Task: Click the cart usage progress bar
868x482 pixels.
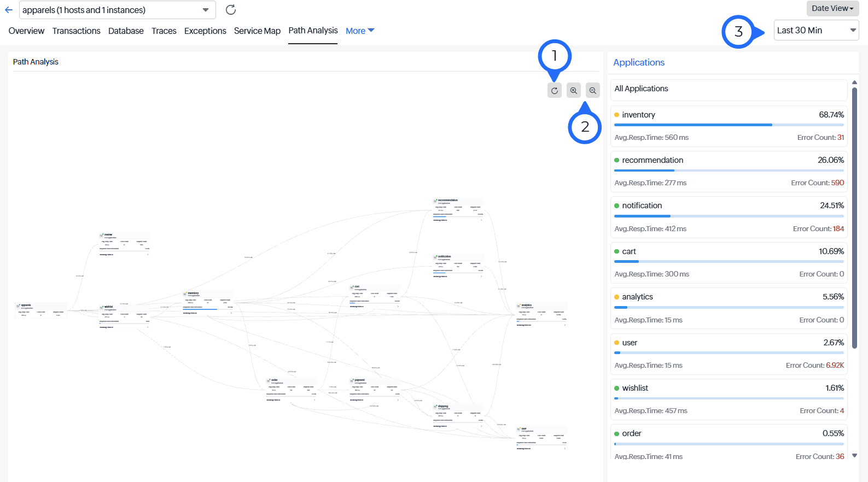Action: (x=729, y=262)
